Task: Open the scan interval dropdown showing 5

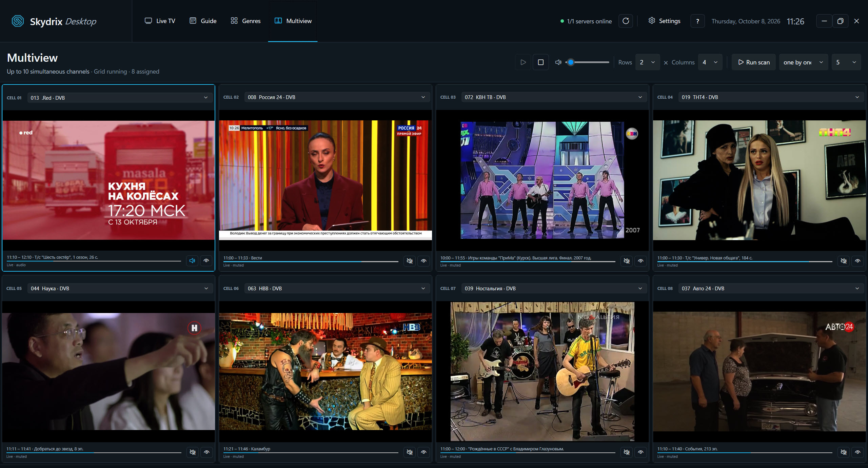Action: click(x=846, y=62)
